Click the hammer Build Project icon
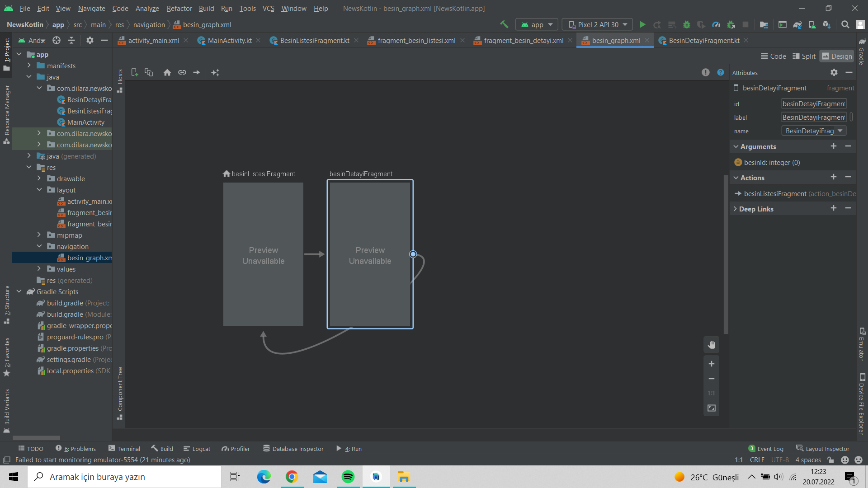This screenshot has height=488, width=868. 504,24
